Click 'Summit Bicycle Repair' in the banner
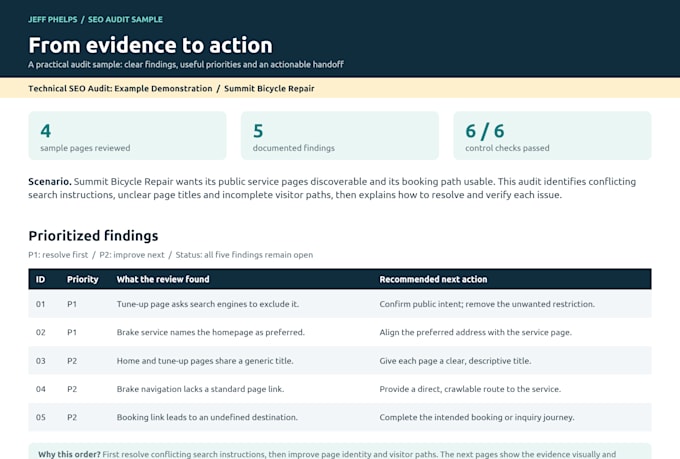Viewport: 680px width, 459px height. pyautogui.click(x=269, y=89)
